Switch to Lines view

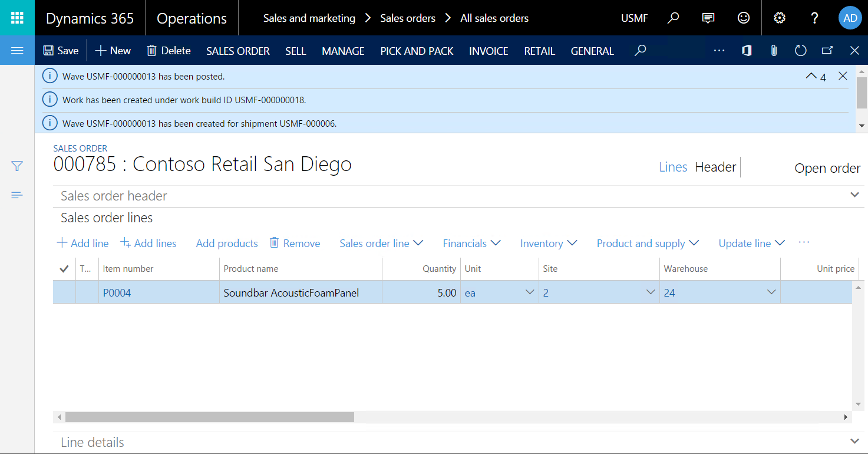(x=673, y=167)
